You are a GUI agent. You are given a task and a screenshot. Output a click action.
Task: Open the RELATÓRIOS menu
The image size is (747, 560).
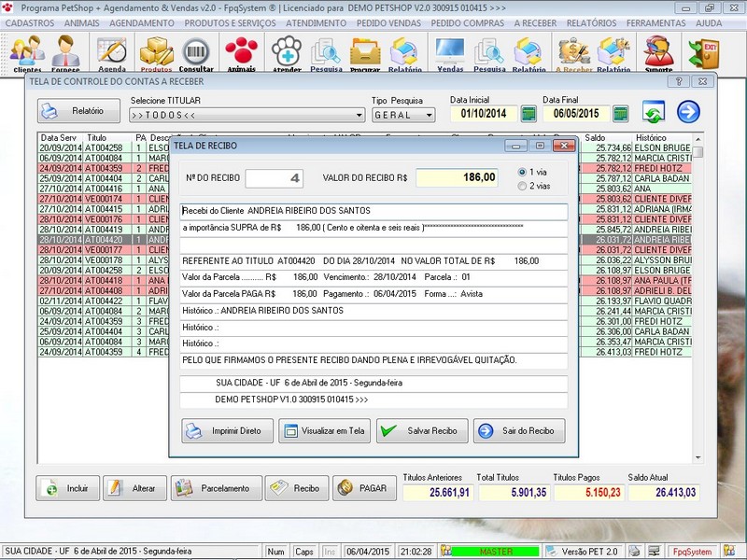click(591, 22)
